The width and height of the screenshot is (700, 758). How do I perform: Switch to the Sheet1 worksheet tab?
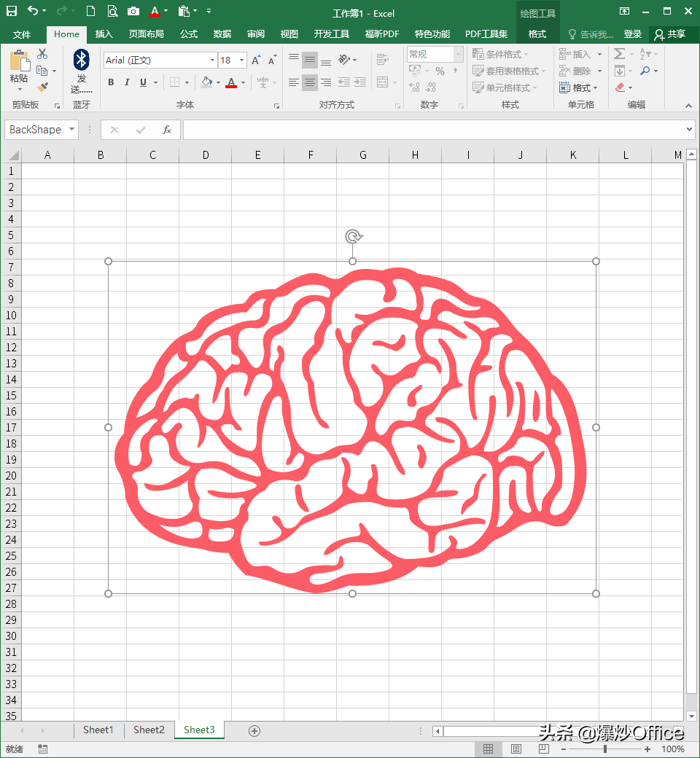pyautogui.click(x=98, y=730)
